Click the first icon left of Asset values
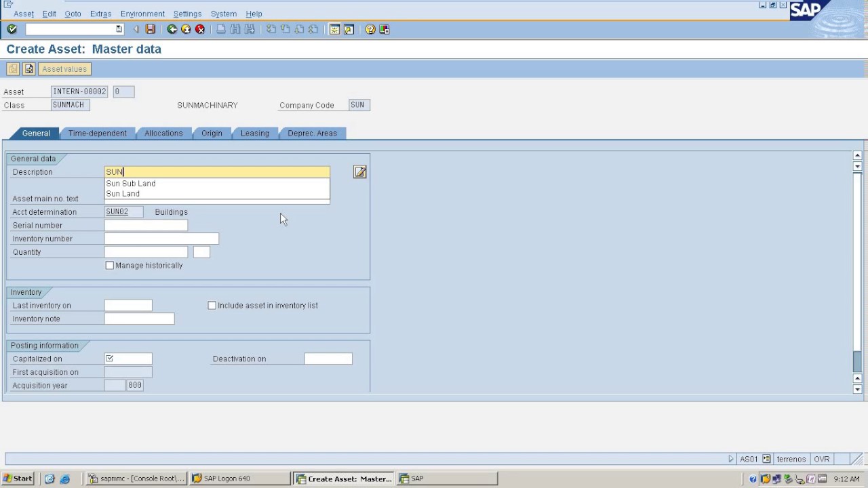Image resolution: width=868 pixels, height=488 pixels. 13,69
